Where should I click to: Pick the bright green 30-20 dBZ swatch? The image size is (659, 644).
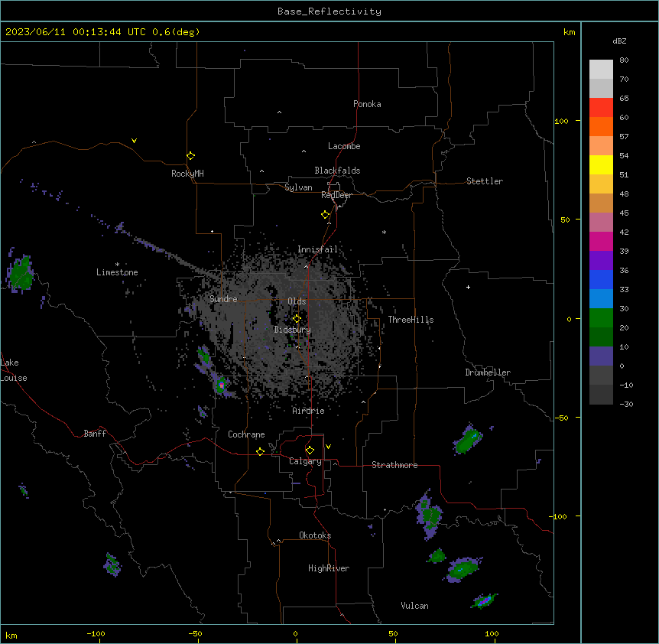coord(601,318)
